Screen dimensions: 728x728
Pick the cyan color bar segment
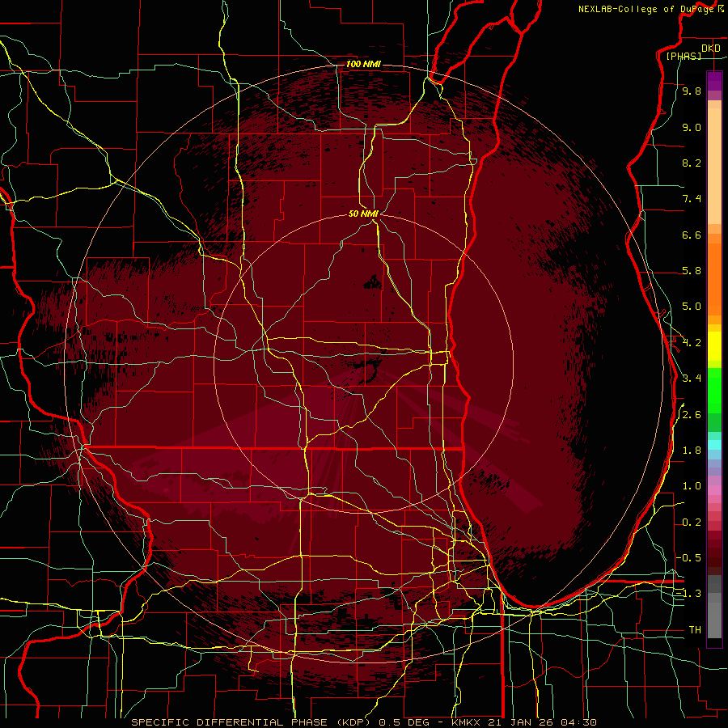(714, 445)
